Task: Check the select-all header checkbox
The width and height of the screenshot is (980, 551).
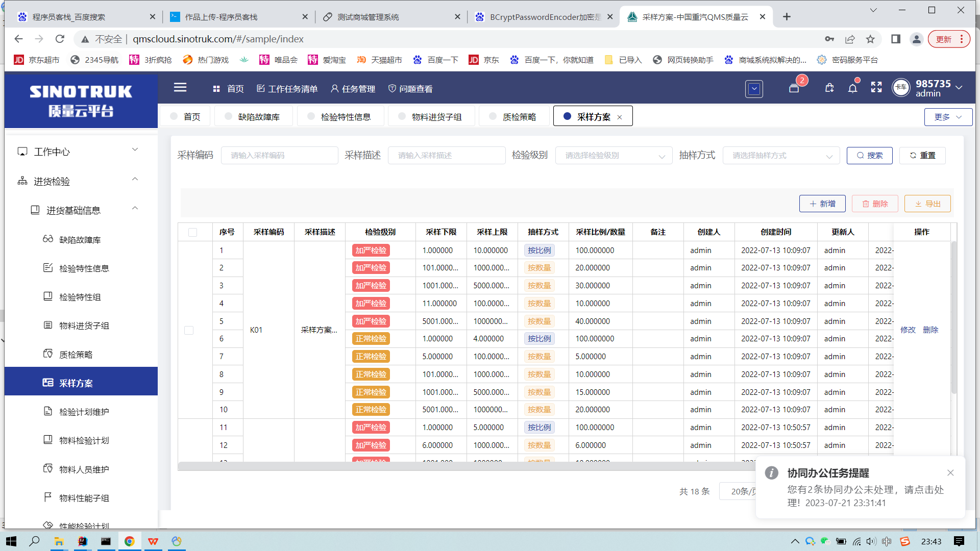Action: [x=192, y=232]
